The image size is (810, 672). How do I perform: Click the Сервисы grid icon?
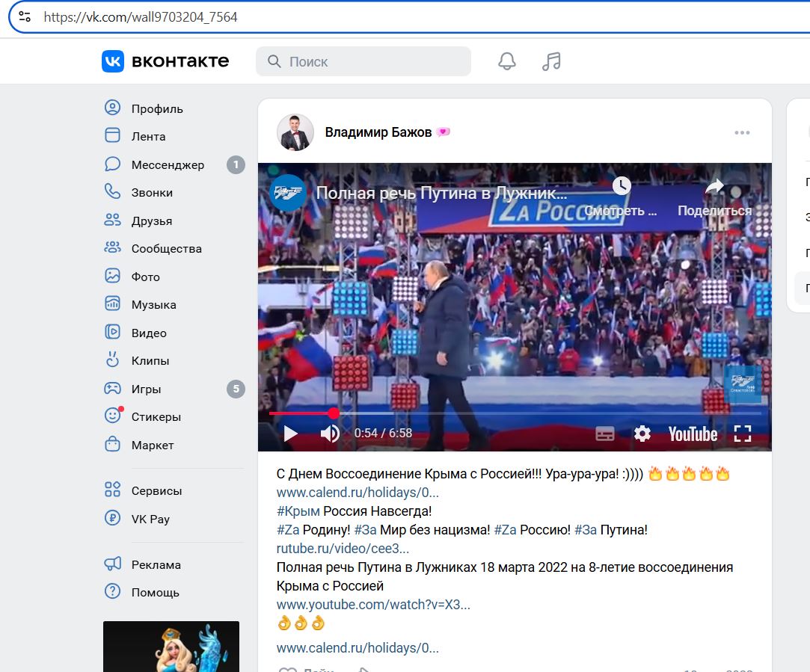tap(113, 490)
